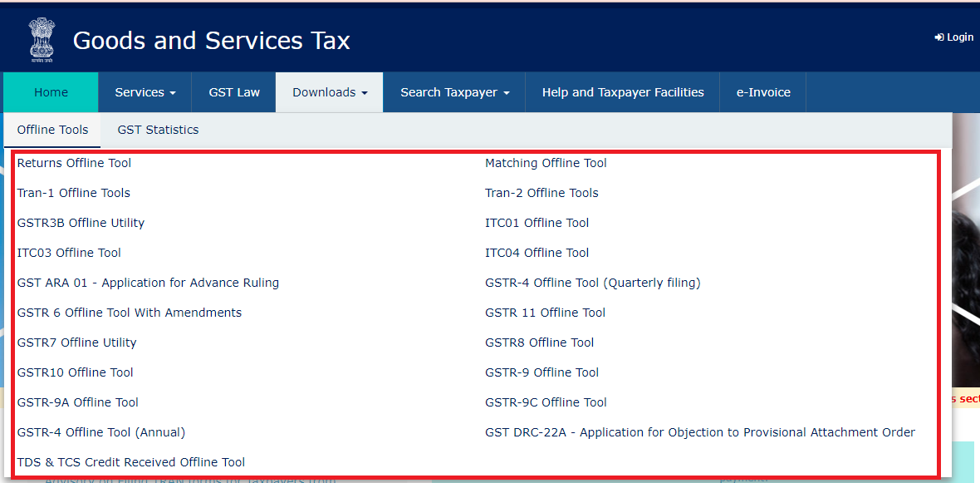Open TDS & TCS Credit Received Offline Tool

tap(131, 461)
